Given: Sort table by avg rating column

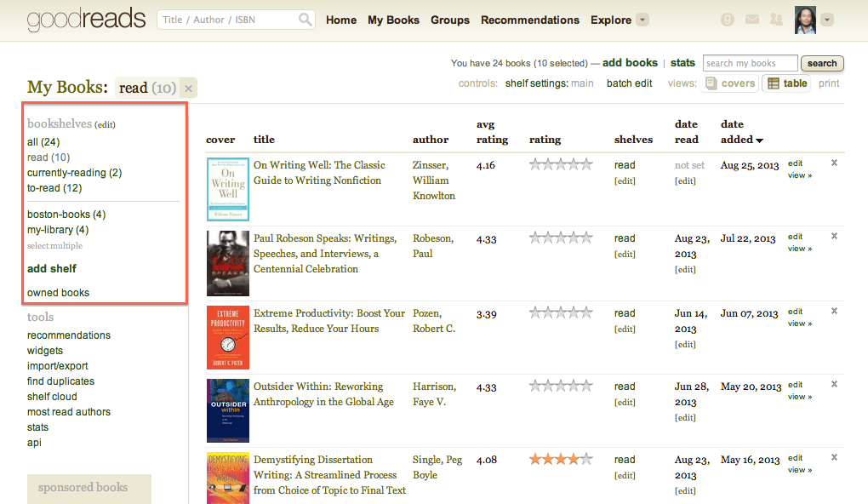Looking at the screenshot, I should [492, 132].
